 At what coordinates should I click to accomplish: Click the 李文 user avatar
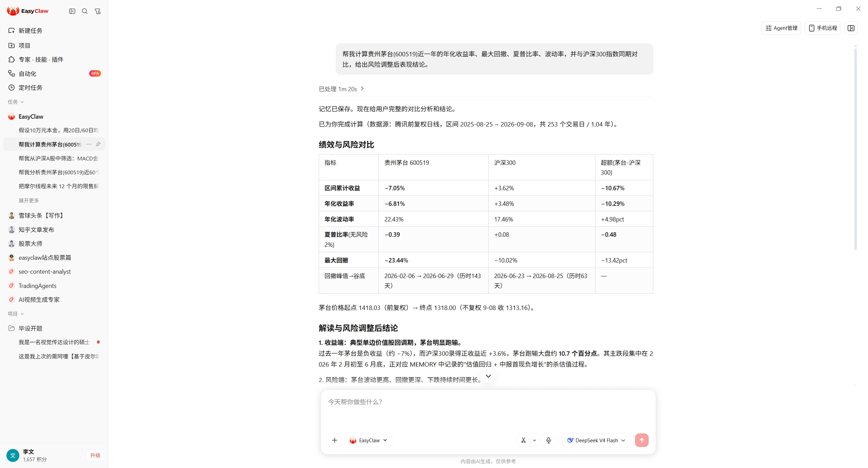coord(13,455)
